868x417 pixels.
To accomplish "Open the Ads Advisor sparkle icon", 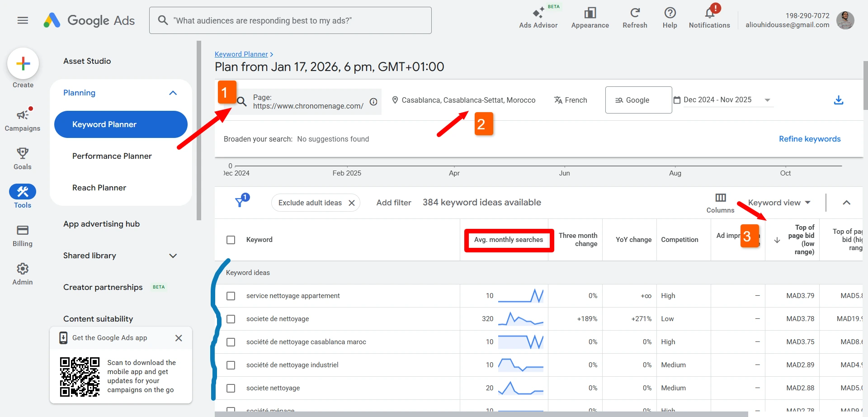I will tap(538, 13).
